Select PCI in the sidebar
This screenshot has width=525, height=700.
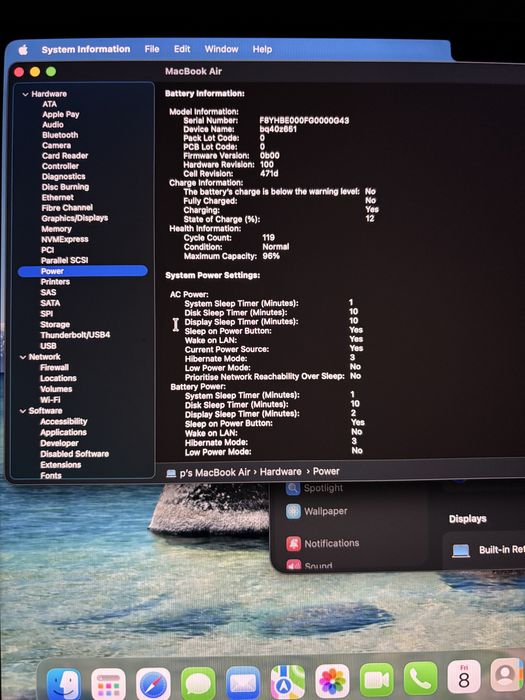[x=47, y=250]
